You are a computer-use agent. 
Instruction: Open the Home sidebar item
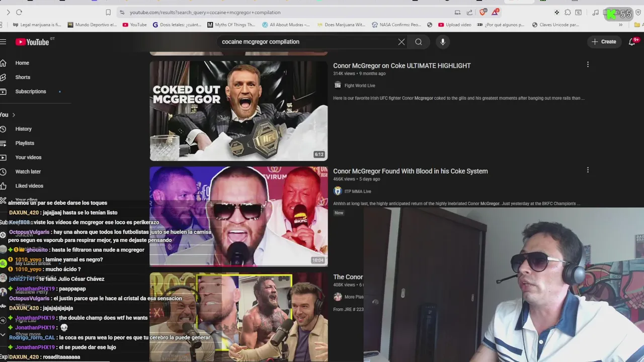[x=22, y=63]
